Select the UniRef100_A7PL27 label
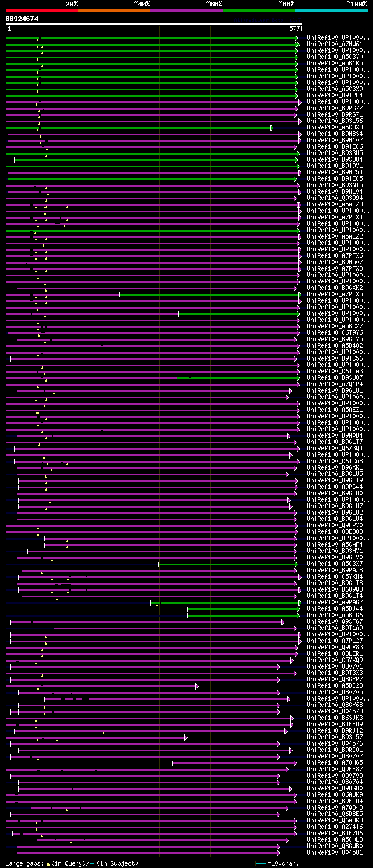 pyautogui.click(x=335, y=641)
